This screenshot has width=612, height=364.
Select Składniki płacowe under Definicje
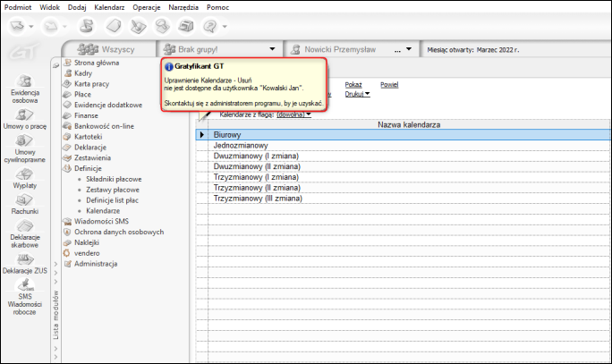click(114, 179)
